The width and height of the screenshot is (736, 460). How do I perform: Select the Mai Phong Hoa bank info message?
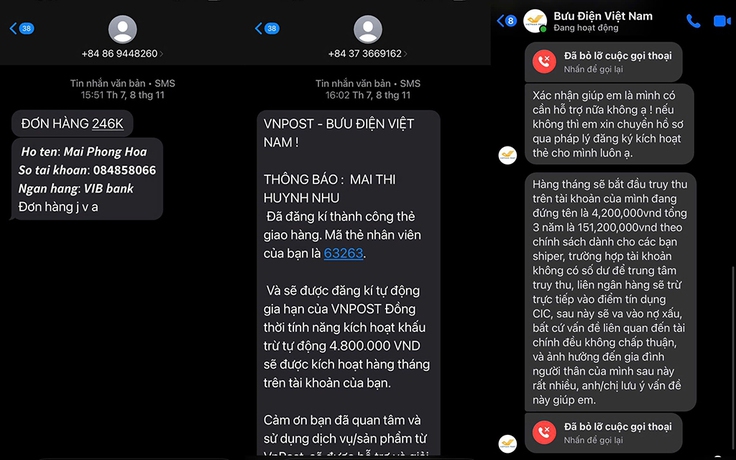pos(87,179)
